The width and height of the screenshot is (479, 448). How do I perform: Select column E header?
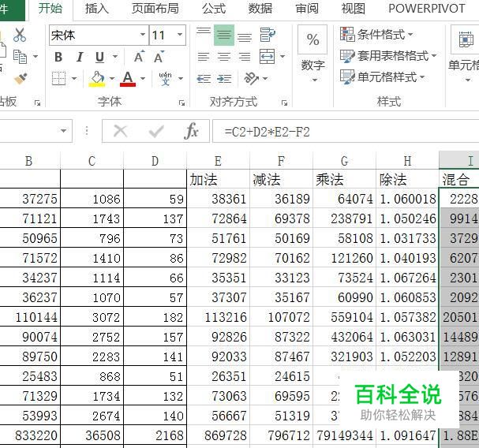pyautogui.click(x=218, y=161)
